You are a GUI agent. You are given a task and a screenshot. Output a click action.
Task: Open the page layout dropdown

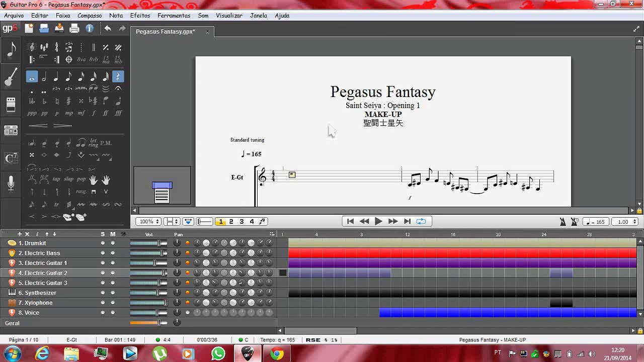pos(172,221)
